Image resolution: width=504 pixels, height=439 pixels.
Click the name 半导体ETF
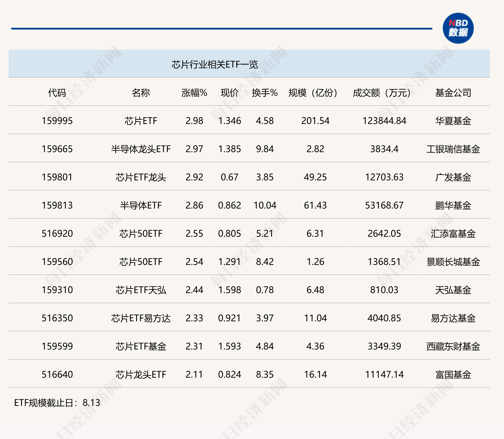141,205
